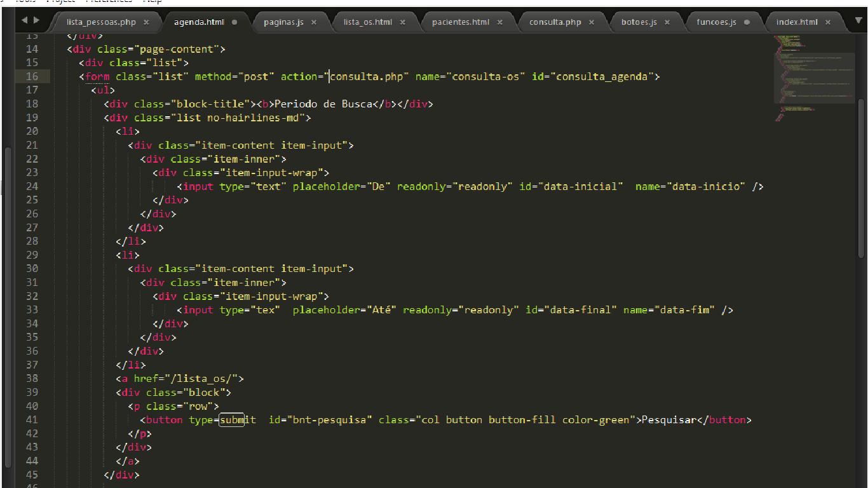Close the consulta.php tab
868x488 pixels.
(592, 22)
